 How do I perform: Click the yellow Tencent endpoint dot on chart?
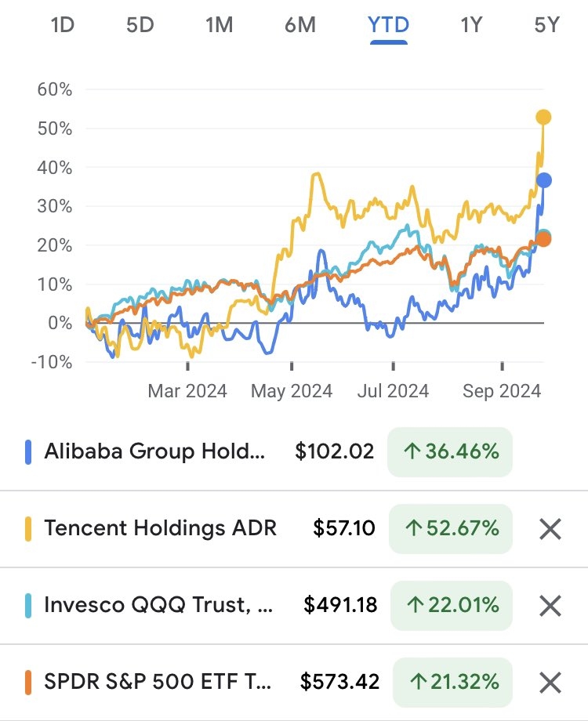pos(543,118)
